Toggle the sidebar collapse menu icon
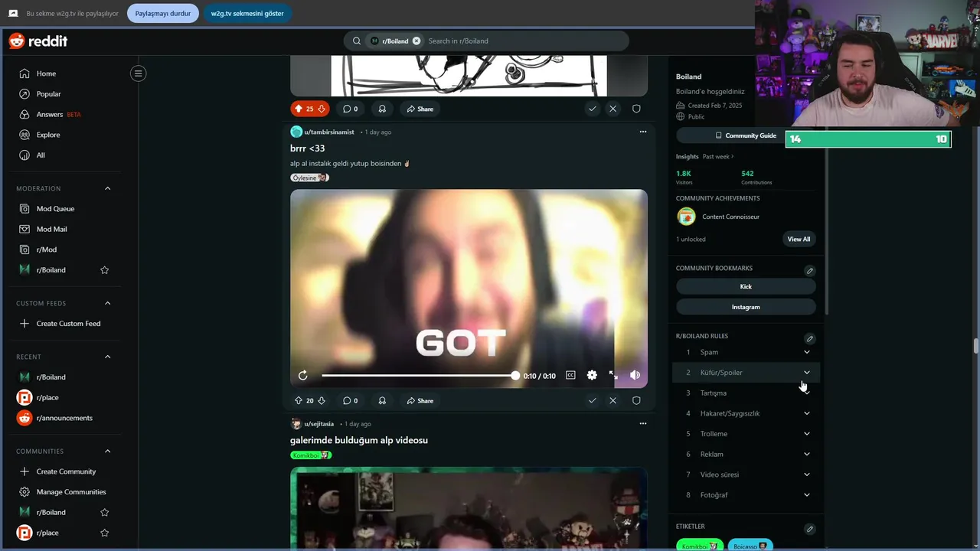This screenshot has width=980, height=551. coord(138,73)
